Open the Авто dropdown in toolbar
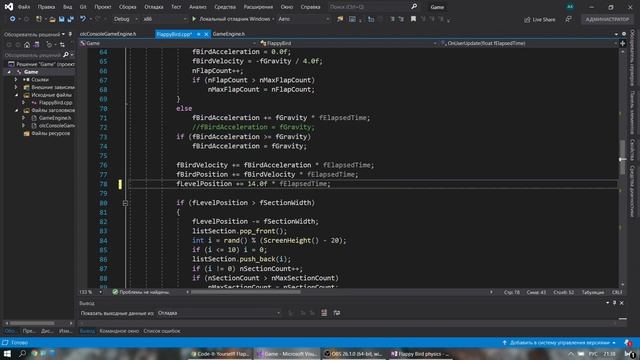Image resolution: width=640 pixels, height=360 pixels. [x=304, y=19]
